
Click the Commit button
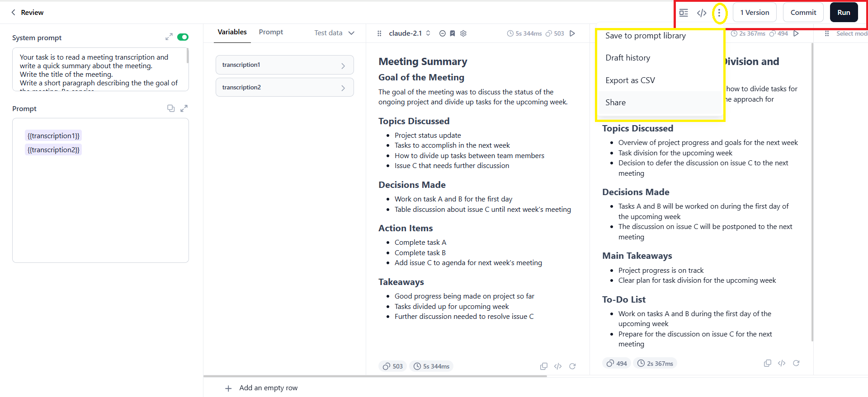click(803, 13)
